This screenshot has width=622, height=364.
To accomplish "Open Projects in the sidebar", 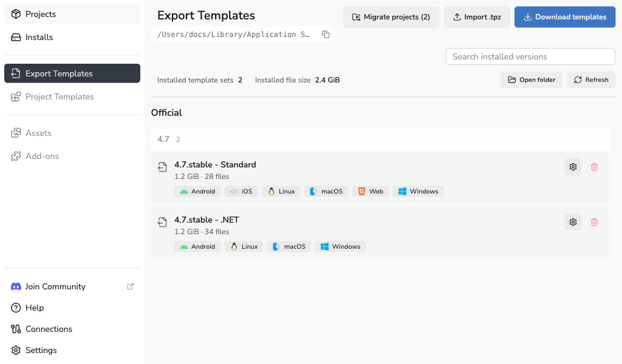I will pos(72,14).
